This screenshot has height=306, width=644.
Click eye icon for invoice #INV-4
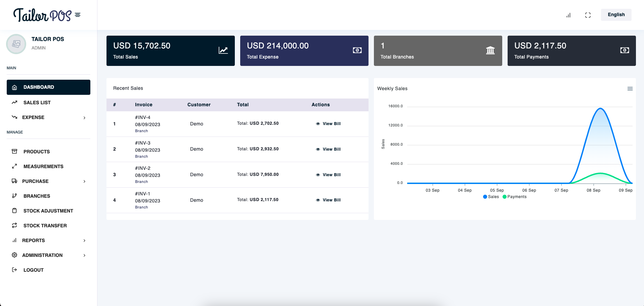(x=318, y=124)
